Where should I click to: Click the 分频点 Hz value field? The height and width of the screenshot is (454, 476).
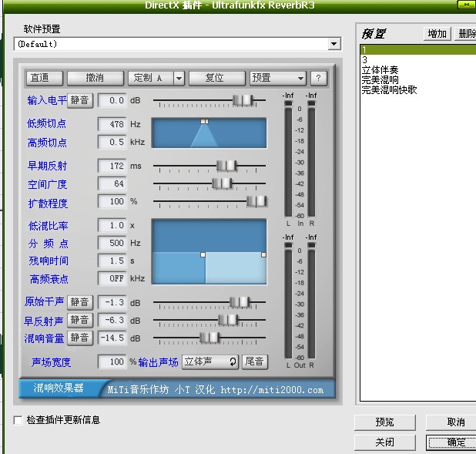point(112,243)
